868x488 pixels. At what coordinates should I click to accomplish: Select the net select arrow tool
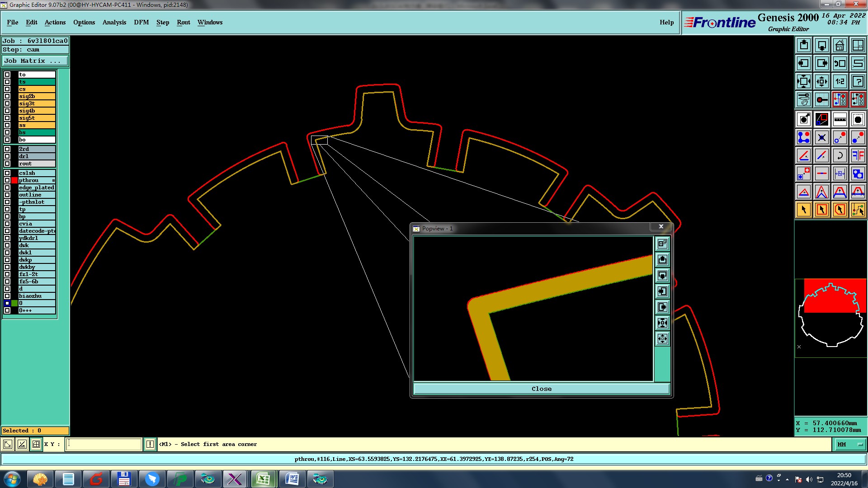(858, 210)
